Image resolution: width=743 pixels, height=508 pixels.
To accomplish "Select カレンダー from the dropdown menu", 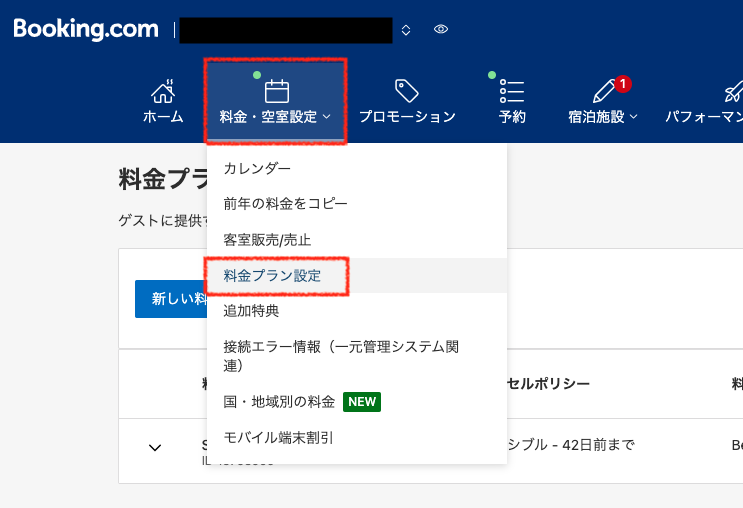I will (x=257, y=168).
